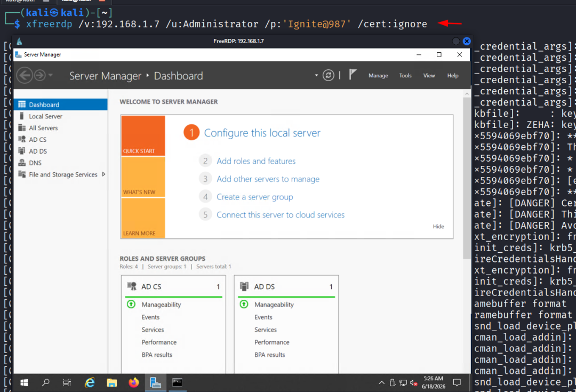Screen dimensions: 576x392
Task: Click the muted volume tray icon
Action: (414, 383)
